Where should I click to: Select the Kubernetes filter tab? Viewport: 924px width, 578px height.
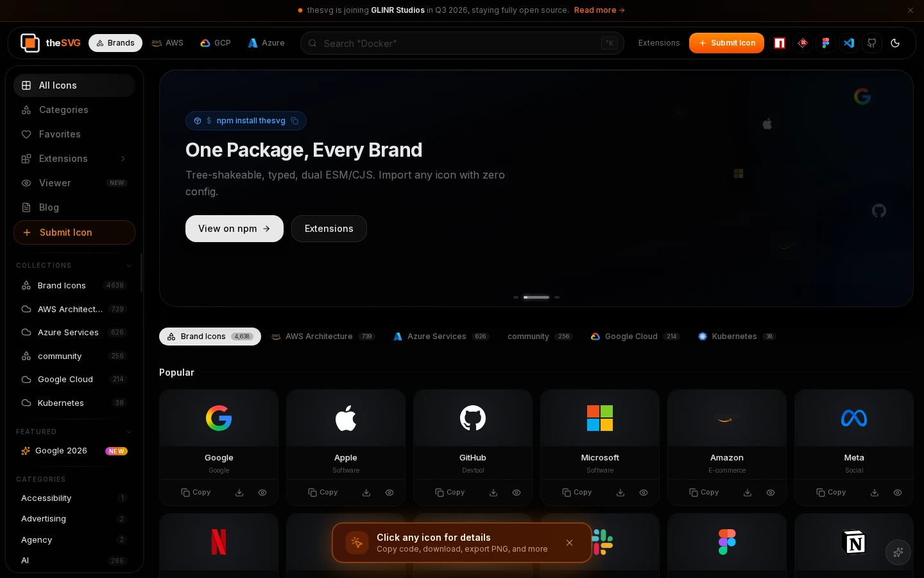[737, 337]
